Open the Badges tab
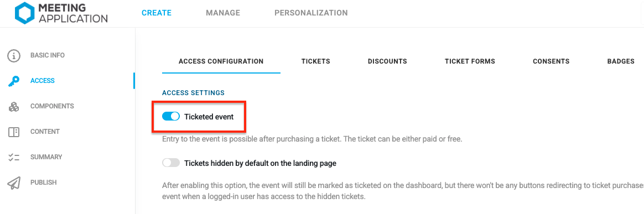The width and height of the screenshot is (644, 214). tap(621, 61)
